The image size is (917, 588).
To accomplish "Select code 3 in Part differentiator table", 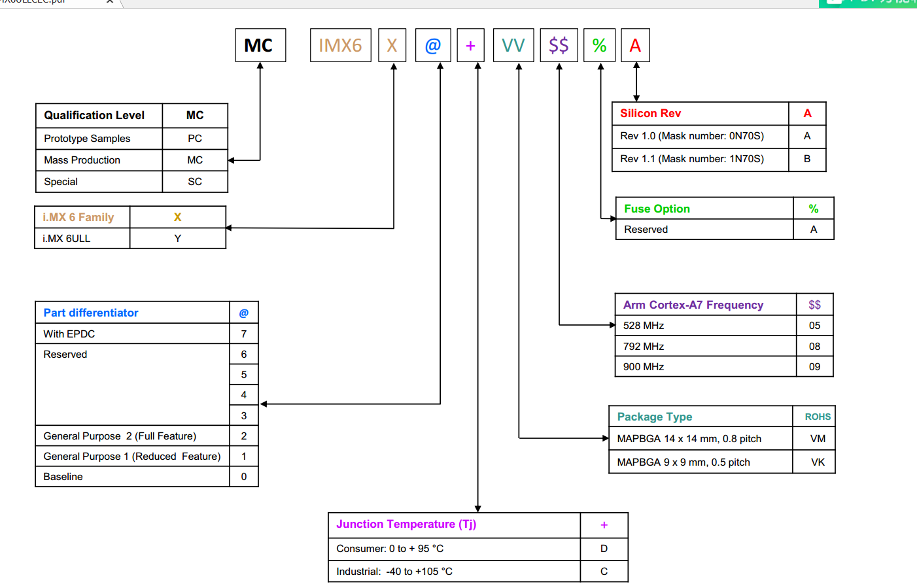I will point(244,415).
